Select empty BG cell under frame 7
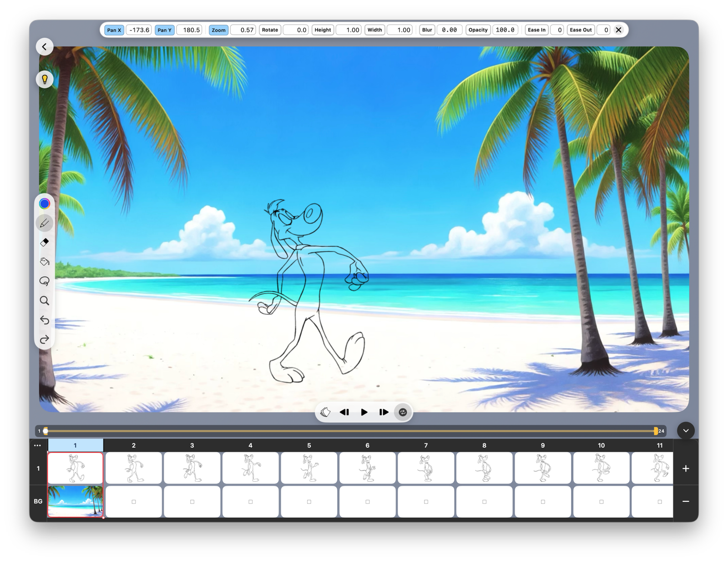 (x=426, y=501)
